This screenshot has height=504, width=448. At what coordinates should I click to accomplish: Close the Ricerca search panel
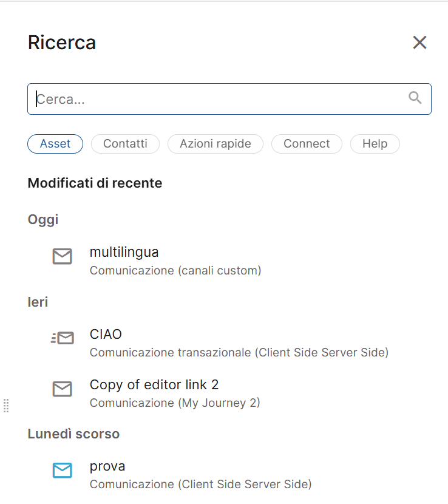tap(419, 43)
